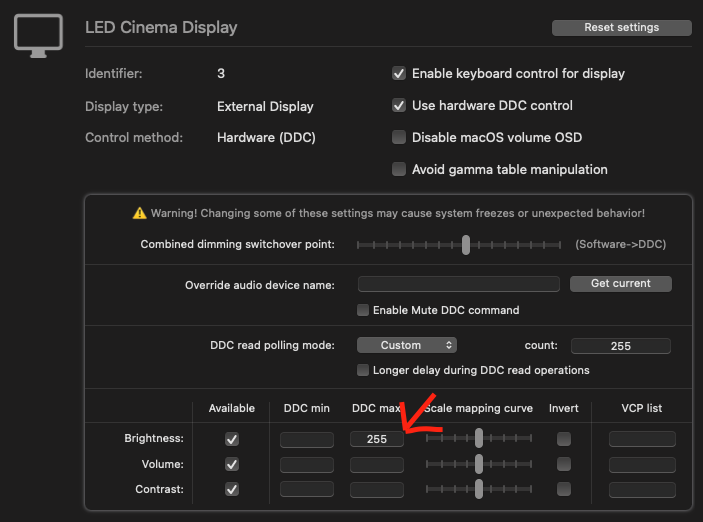
Task: Toggle the Volume Invert checkbox
Action: click(564, 464)
